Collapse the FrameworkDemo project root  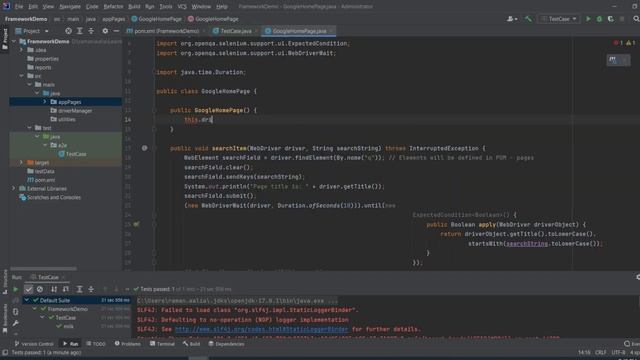pyautogui.click(x=14, y=41)
